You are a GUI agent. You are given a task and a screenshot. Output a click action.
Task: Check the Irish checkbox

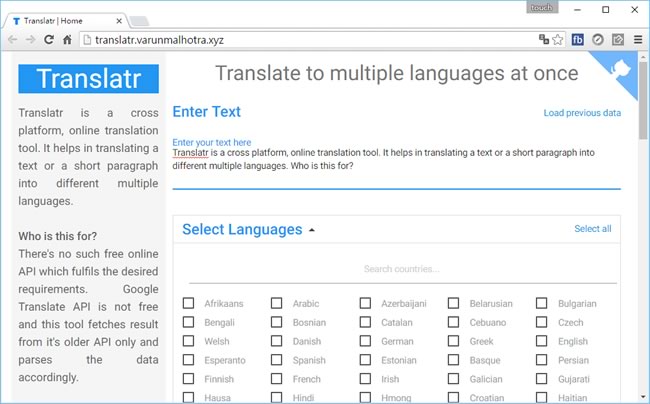coord(365,379)
